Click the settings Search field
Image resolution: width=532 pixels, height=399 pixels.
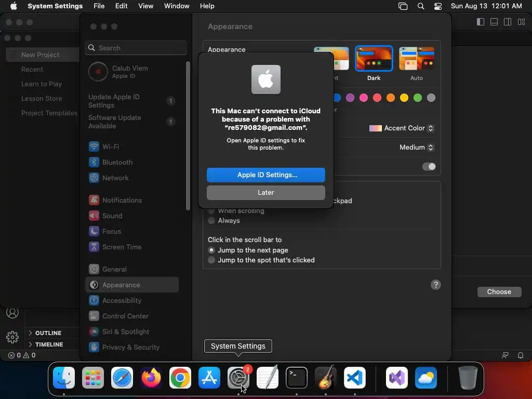pyautogui.click(x=136, y=48)
